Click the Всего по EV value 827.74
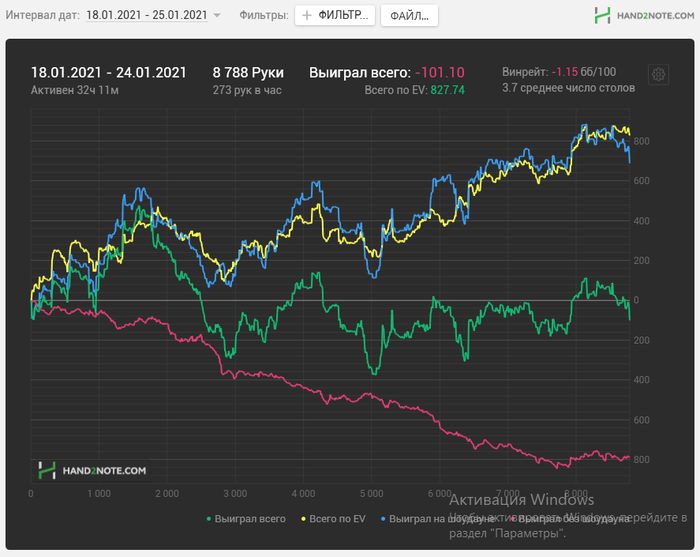 (x=448, y=90)
